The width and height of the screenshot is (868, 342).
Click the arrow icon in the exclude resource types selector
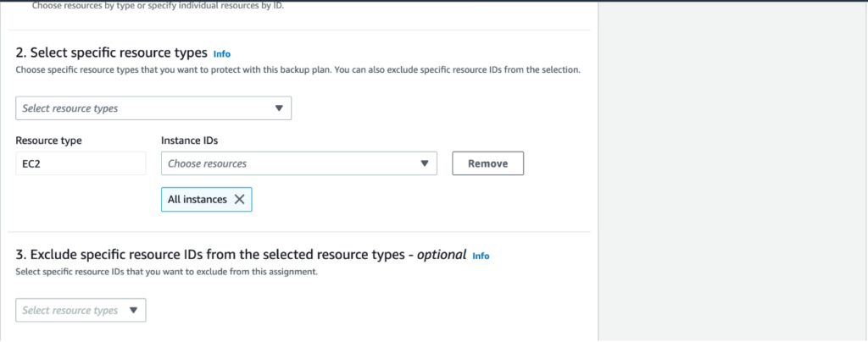point(133,311)
